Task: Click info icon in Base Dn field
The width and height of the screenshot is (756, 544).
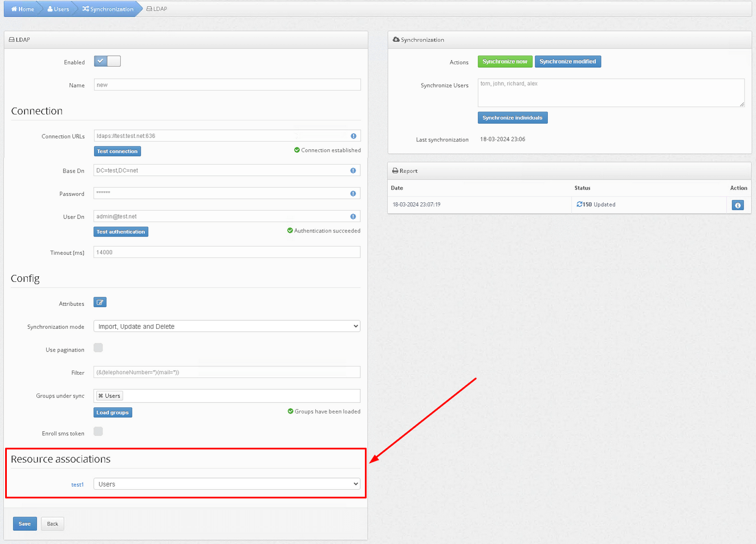Action: (x=353, y=171)
